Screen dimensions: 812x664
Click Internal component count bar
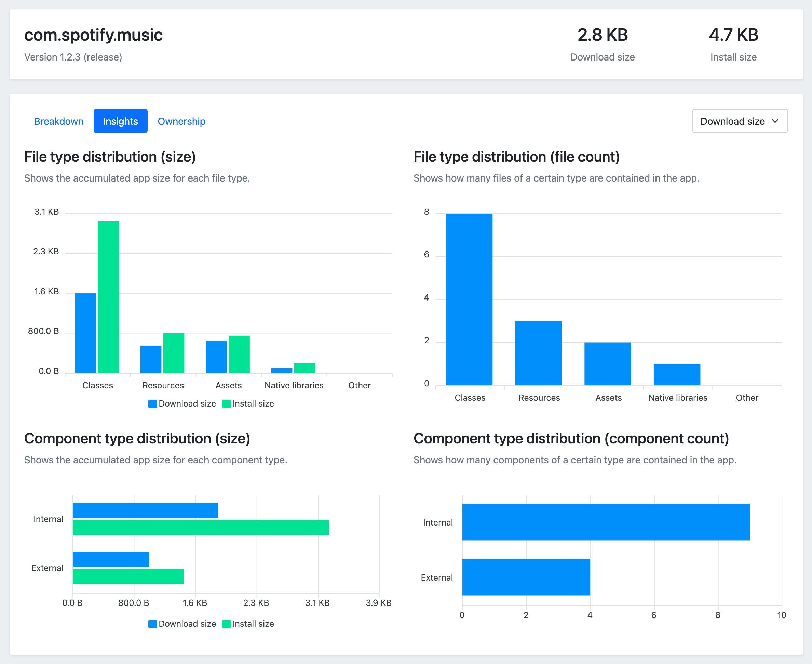tap(606, 522)
